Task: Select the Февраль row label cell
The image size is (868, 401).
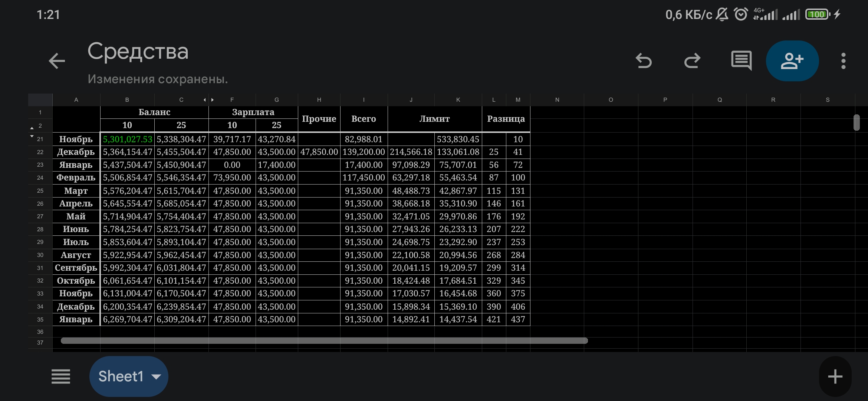Action: pos(76,178)
